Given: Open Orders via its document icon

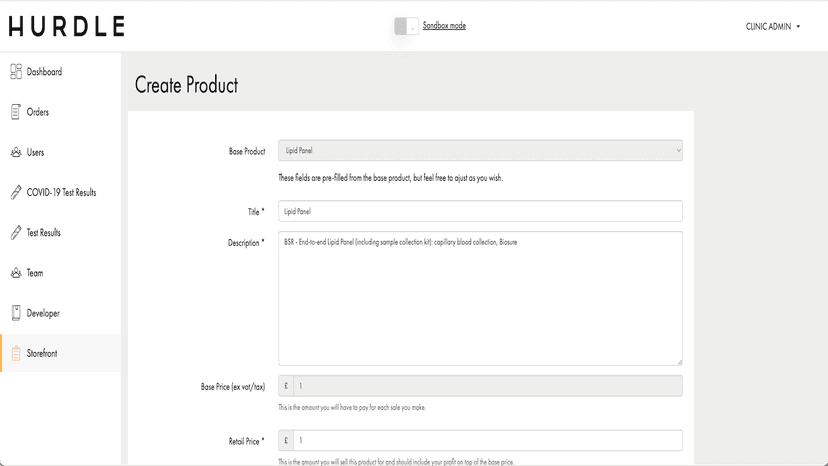Looking at the screenshot, I should (x=16, y=112).
